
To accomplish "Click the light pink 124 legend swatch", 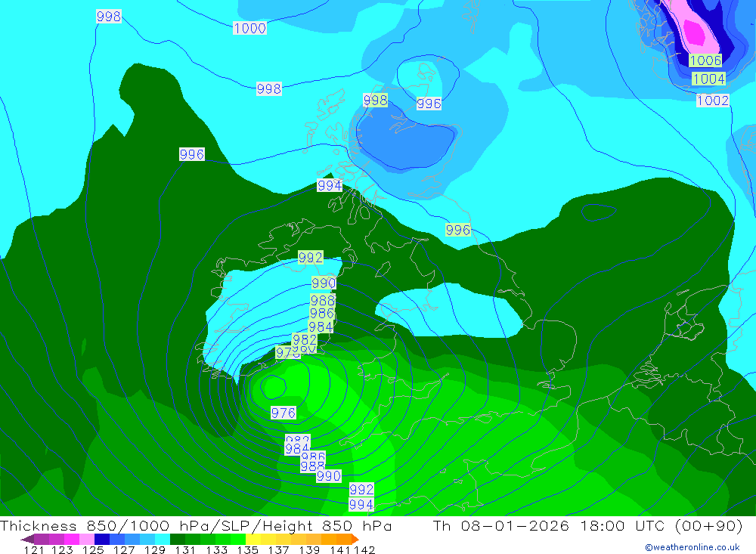I will coord(85,539).
